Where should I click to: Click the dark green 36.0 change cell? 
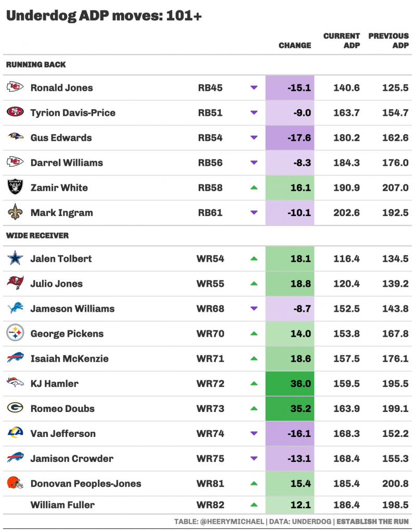290,384
